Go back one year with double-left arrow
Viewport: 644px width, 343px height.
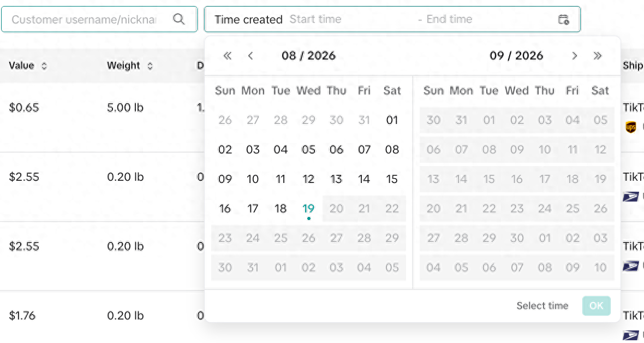coord(227,56)
